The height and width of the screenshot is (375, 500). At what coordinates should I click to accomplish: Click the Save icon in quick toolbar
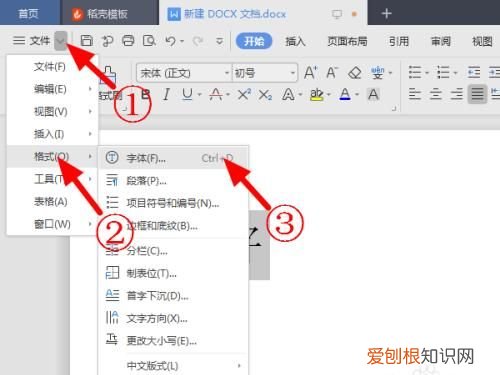[x=87, y=41]
